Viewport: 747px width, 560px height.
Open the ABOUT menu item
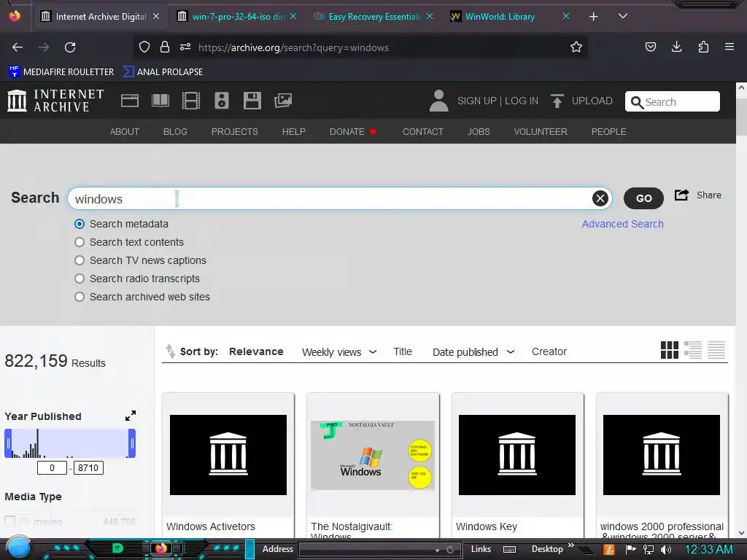point(124,131)
